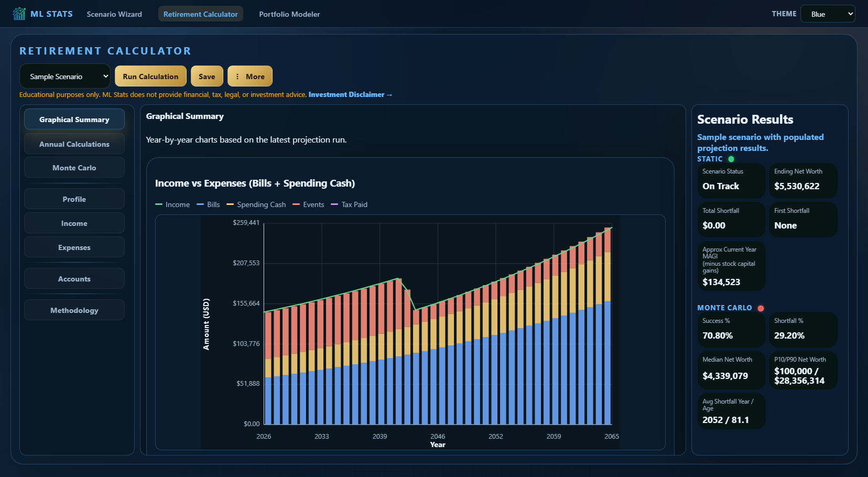Go to Scenario Wizard page
868x477 pixels.
pyautogui.click(x=114, y=14)
